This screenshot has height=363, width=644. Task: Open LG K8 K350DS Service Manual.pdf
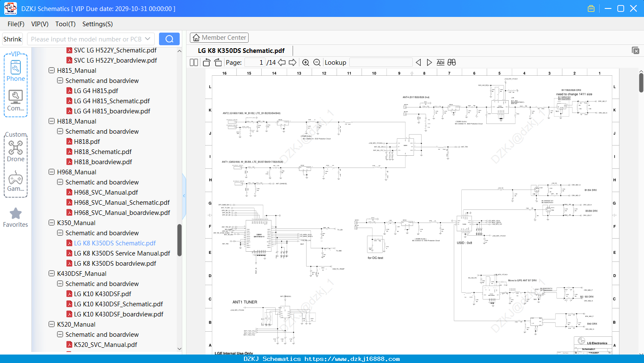(122, 253)
